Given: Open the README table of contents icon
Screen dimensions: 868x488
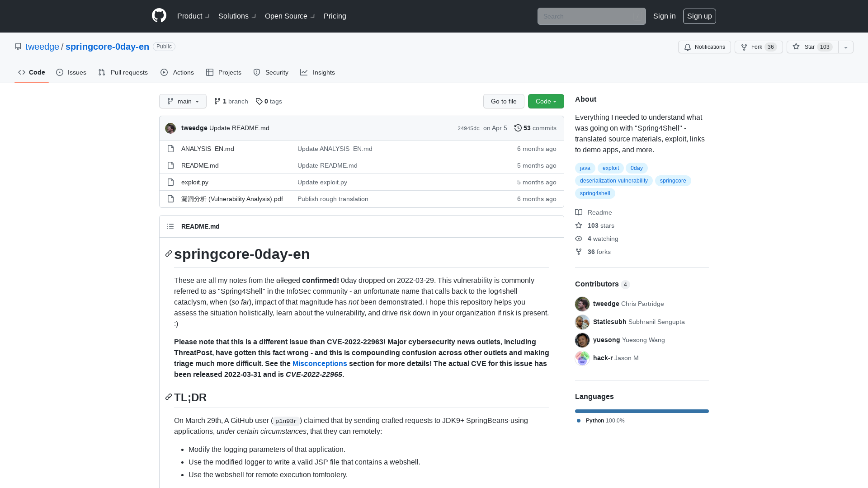Looking at the screenshot, I should tap(170, 226).
